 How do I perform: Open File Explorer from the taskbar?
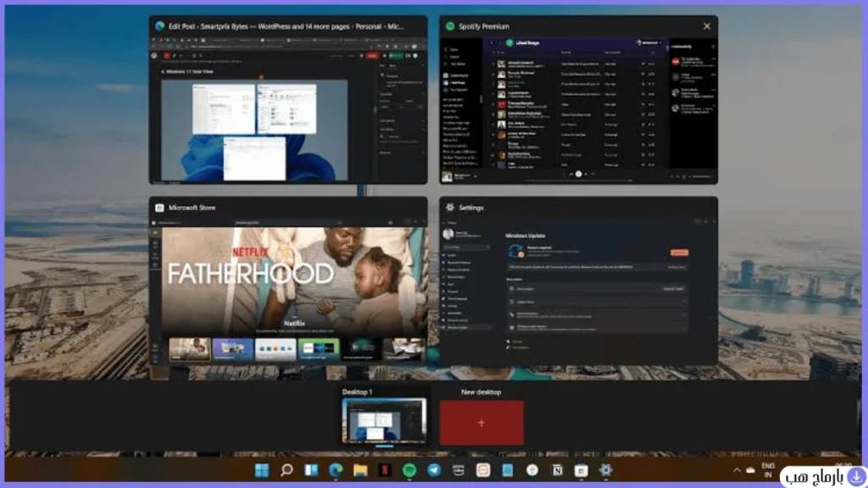[360, 470]
